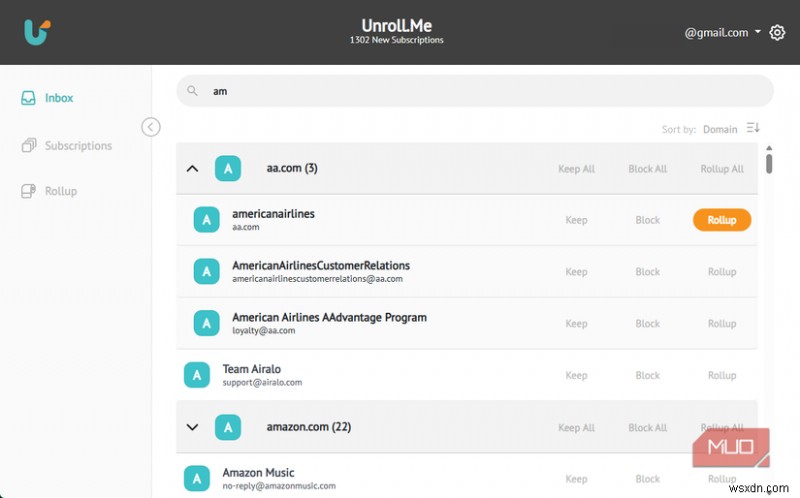
Task: Click Block for AmericanAirlinesCustomerRelations
Action: [x=647, y=272]
